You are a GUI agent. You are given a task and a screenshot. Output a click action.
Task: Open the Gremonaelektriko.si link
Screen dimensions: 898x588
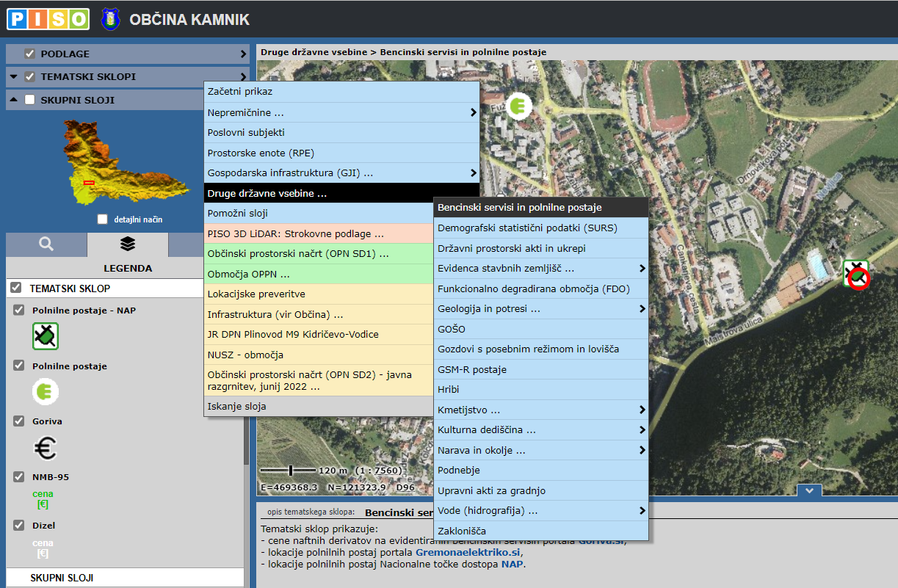pos(468,552)
